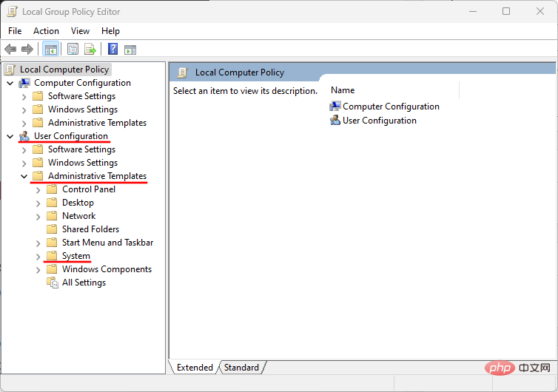The image size is (558, 392).
Task: Select Computer Configuration text in right pane
Action: point(391,107)
